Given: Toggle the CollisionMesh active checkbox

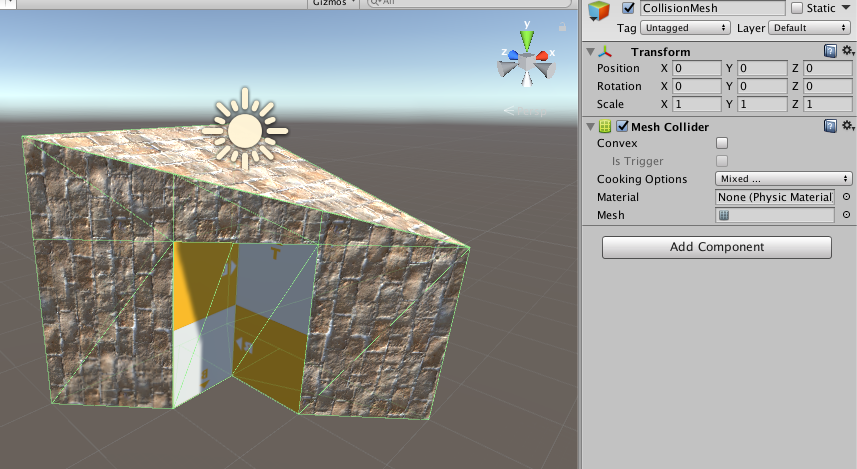Looking at the screenshot, I should pos(629,8).
